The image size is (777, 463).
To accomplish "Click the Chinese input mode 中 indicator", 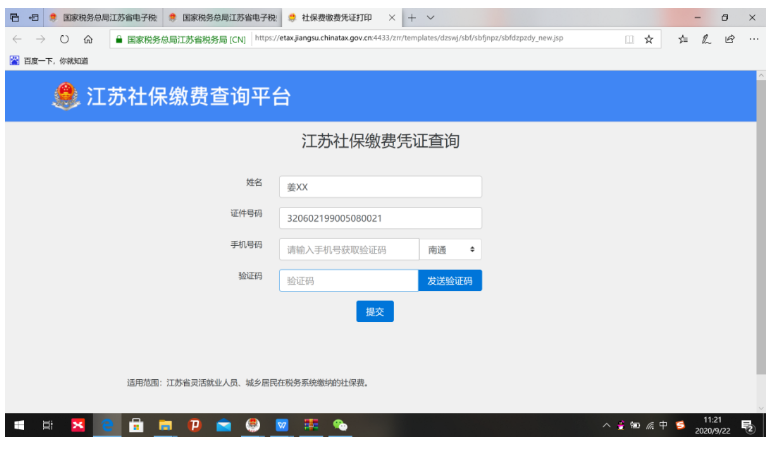I will pyautogui.click(x=664, y=425).
